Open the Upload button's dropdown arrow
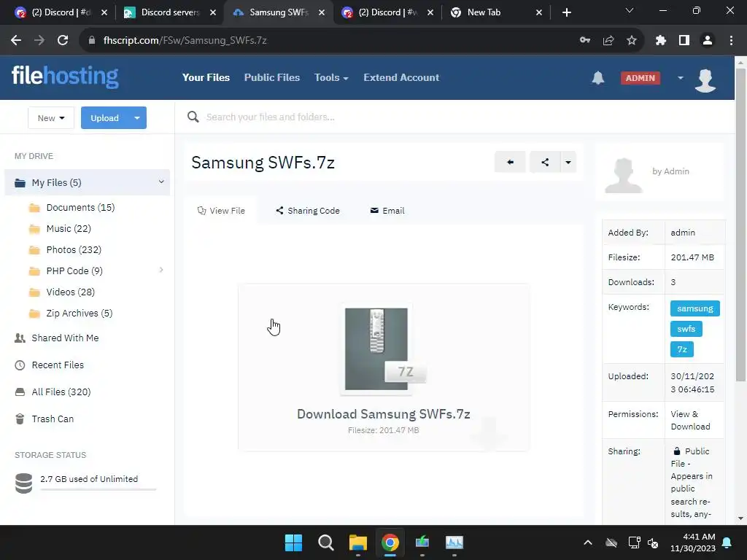 (137, 117)
